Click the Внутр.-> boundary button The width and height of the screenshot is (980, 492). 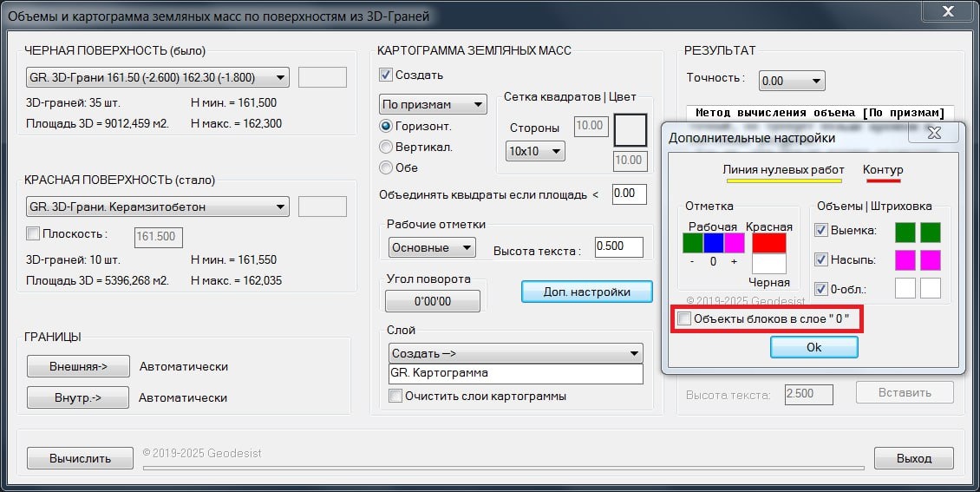(78, 397)
